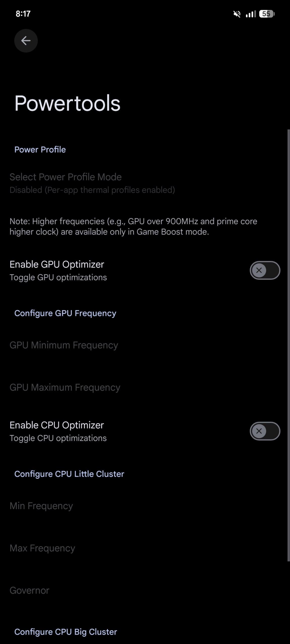Viewport: 290px width, 644px height.
Task: Open GPU Maximum Frequency selector
Action: [x=65, y=387]
